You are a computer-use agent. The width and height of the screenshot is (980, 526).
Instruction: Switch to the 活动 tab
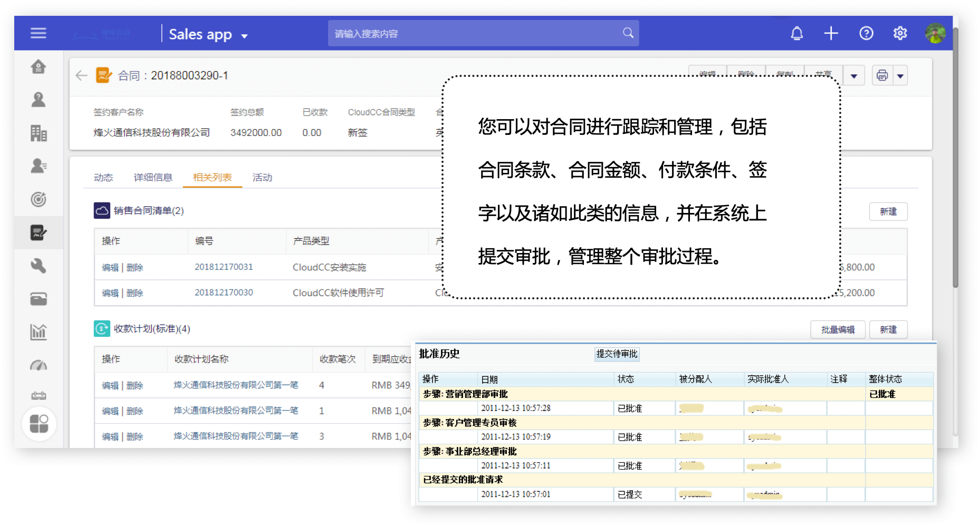pos(262,178)
